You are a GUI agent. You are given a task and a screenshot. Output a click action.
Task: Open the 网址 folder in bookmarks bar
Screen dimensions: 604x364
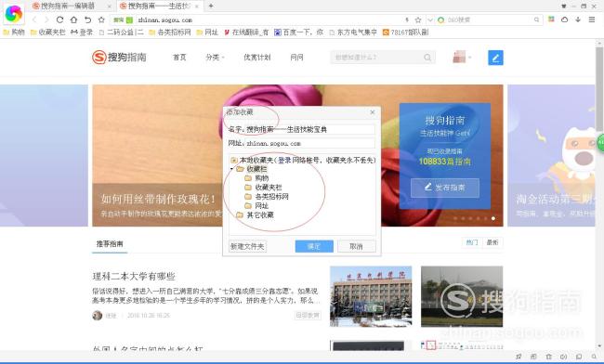[207, 32]
